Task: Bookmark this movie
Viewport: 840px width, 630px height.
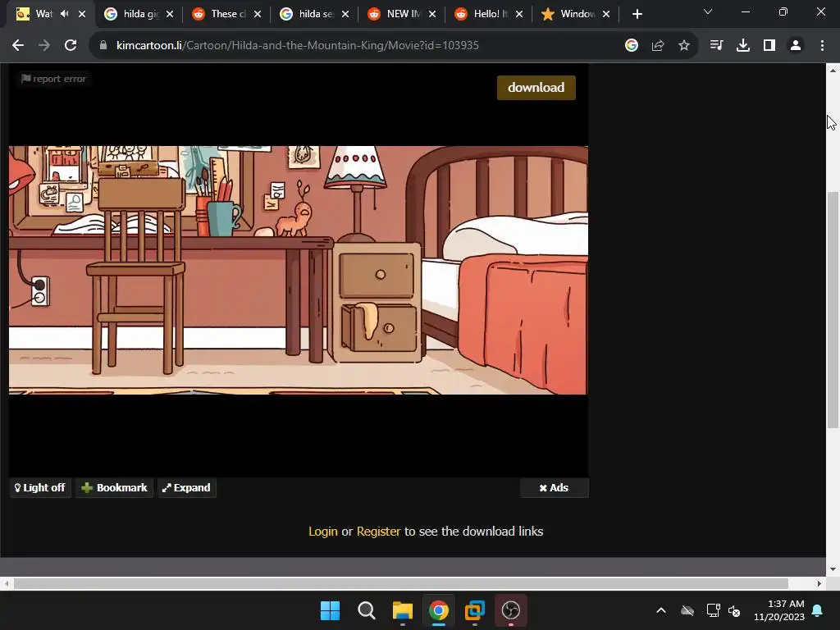Action: point(114,487)
